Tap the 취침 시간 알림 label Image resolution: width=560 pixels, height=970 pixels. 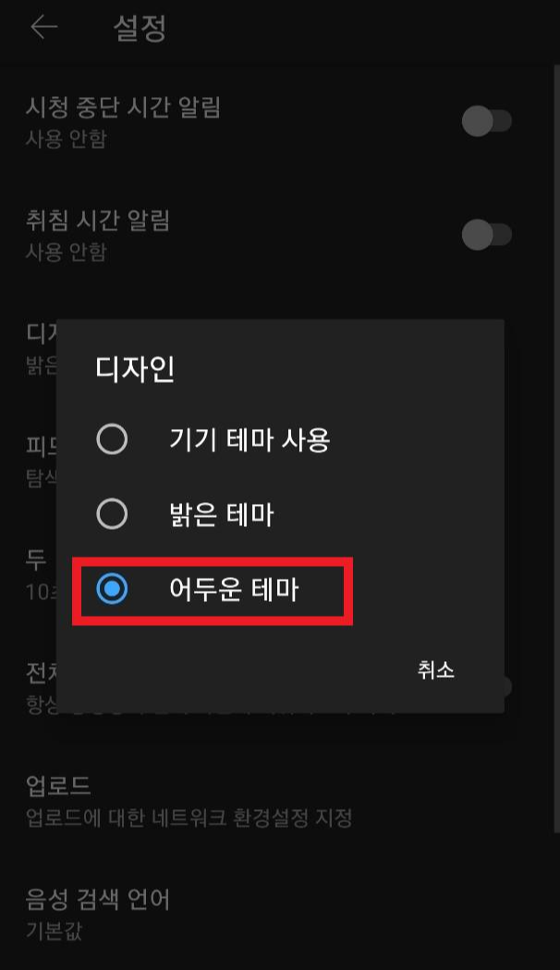(98, 221)
